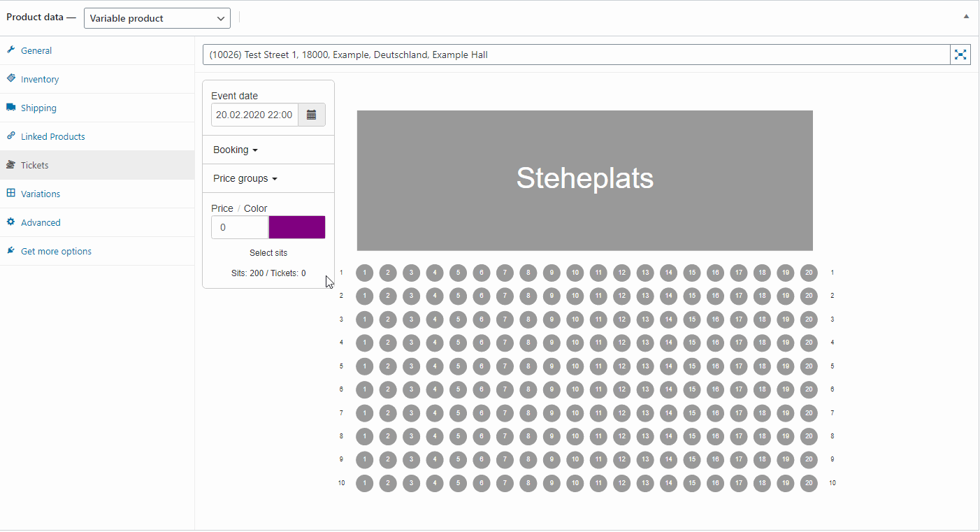Expand the Price groups dropdown
The width and height of the screenshot is (980, 532).
pyautogui.click(x=245, y=178)
